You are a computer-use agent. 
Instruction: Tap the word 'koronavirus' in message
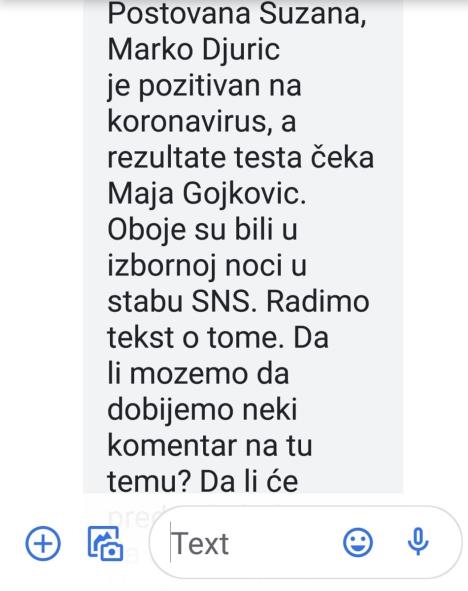pyautogui.click(x=189, y=121)
